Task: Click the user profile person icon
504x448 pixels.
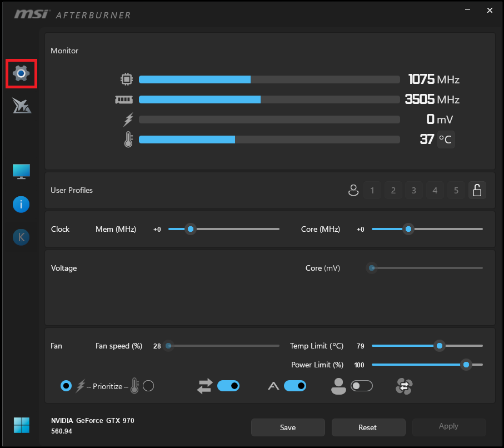Action: tap(353, 190)
